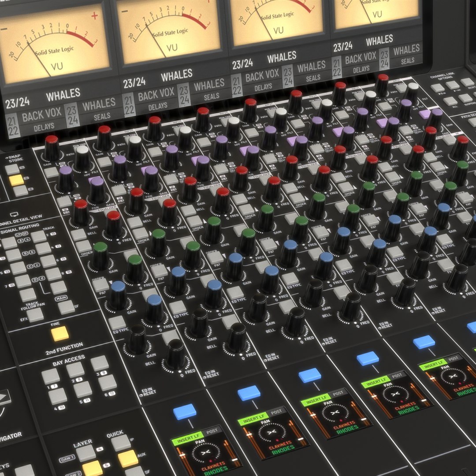Toggle the EQ TYPE key on the first channel
The height and width of the screenshot is (476, 476).
pyautogui.click(x=117, y=323)
